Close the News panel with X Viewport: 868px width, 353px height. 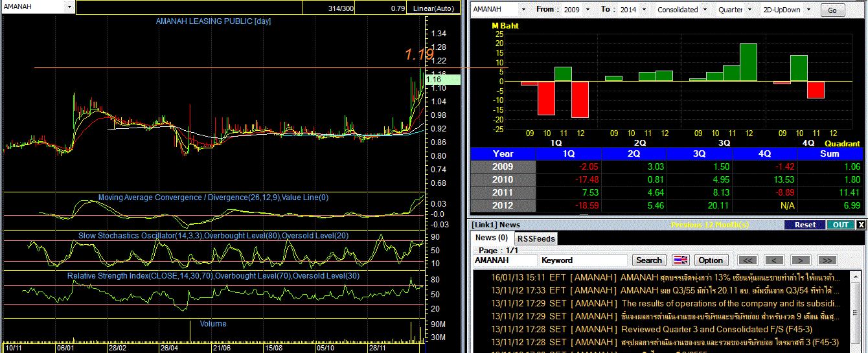[x=861, y=225]
